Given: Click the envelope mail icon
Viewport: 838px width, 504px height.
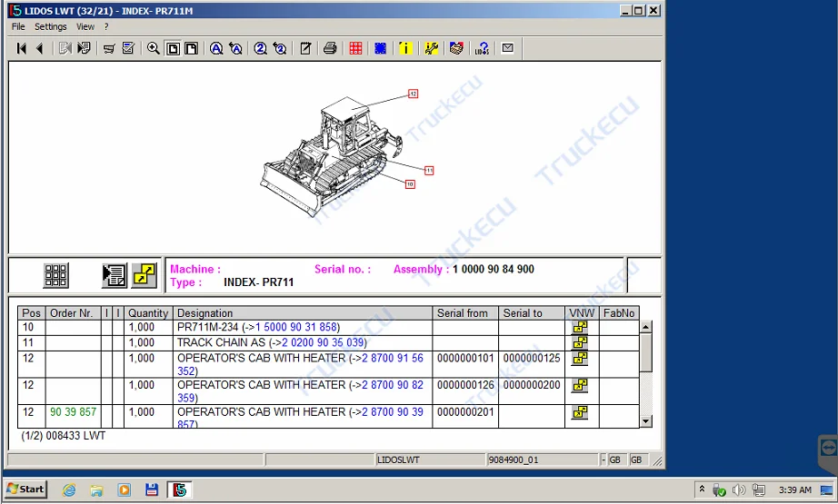Looking at the screenshot, I should 507,49.
